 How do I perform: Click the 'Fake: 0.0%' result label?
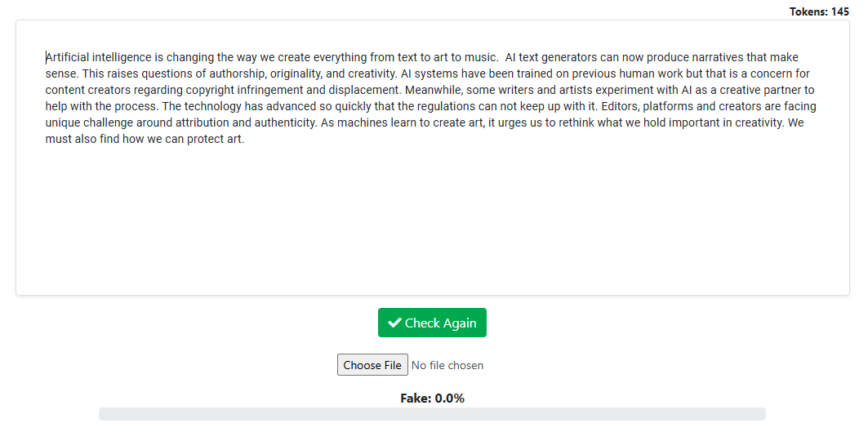point(432,399)
